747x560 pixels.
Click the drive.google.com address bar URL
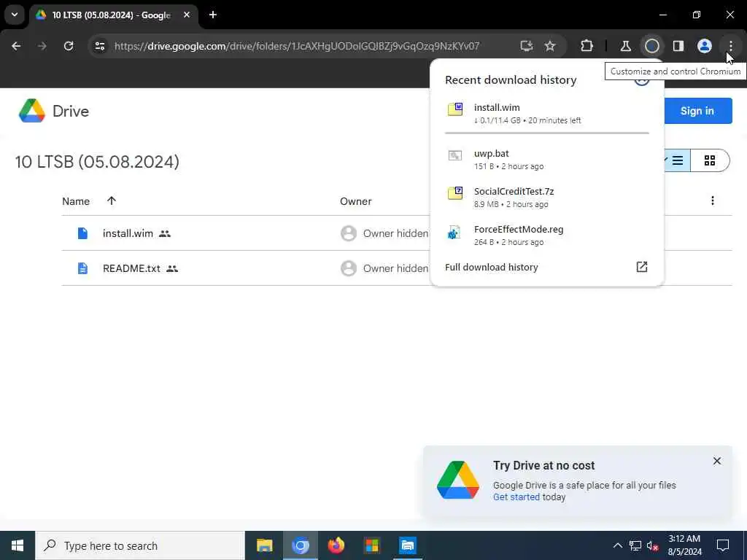point(297,46)
